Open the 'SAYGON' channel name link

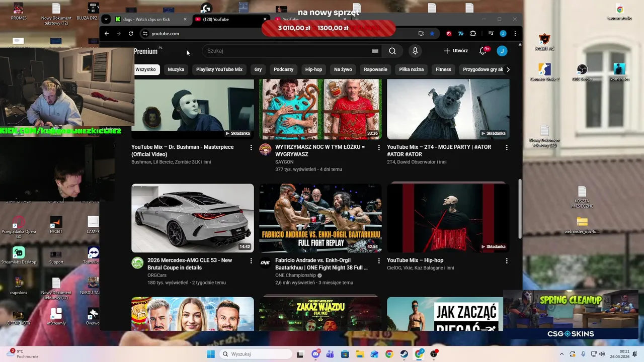(x=284, y=162)
